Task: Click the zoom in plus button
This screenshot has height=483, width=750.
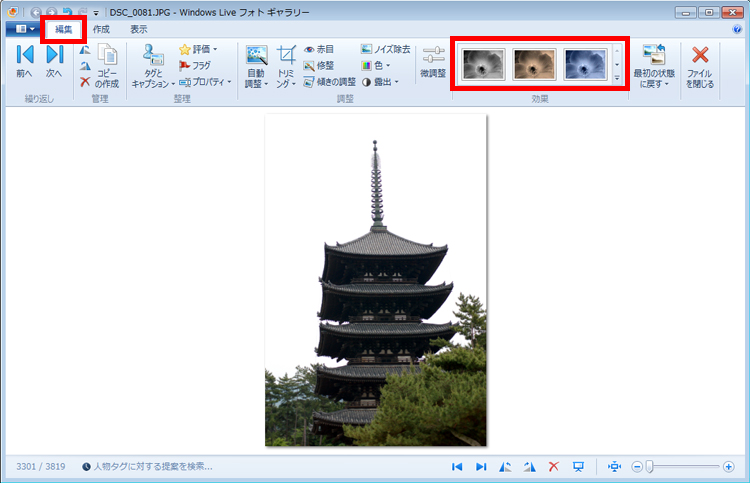Action: tap(728, 467)
